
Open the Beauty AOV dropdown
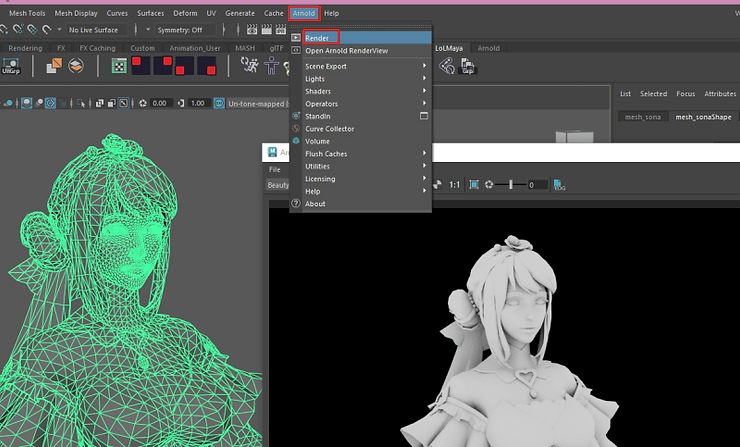pyautogui.click(x=277, y=185)
